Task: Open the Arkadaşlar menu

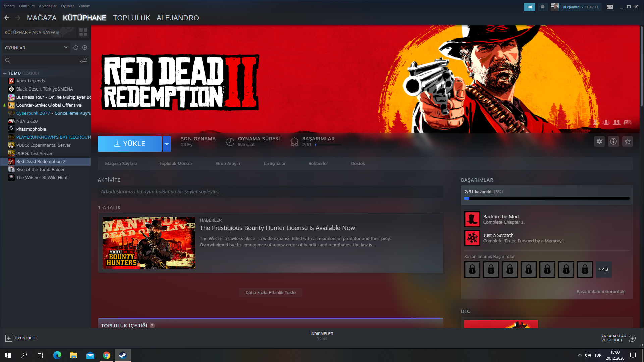Action: point(48,6)
